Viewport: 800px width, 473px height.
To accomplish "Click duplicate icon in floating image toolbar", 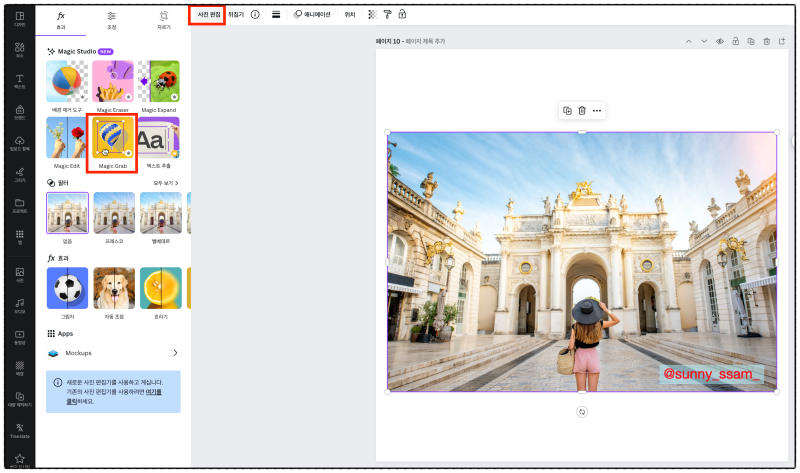I will coord(567,111).
